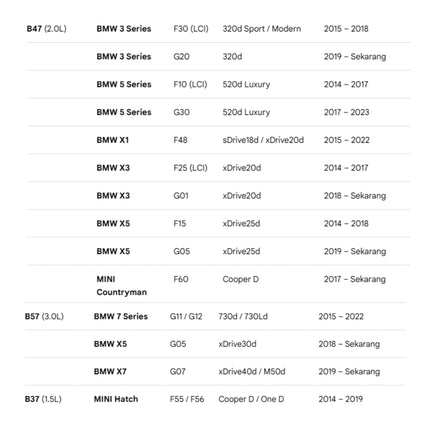
Task: Click the G01 chassis code cell
Action: pyautogui.click(x=181, y=196)
